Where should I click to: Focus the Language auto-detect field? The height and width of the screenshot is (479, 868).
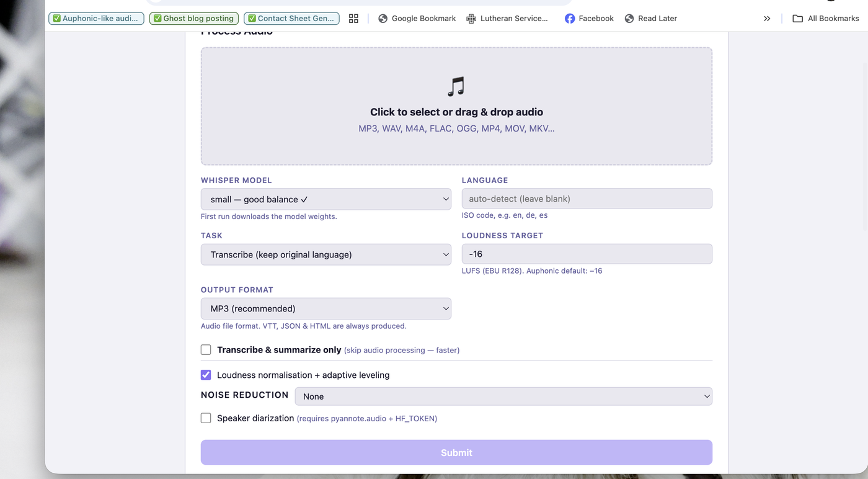[x=587, y=199]
